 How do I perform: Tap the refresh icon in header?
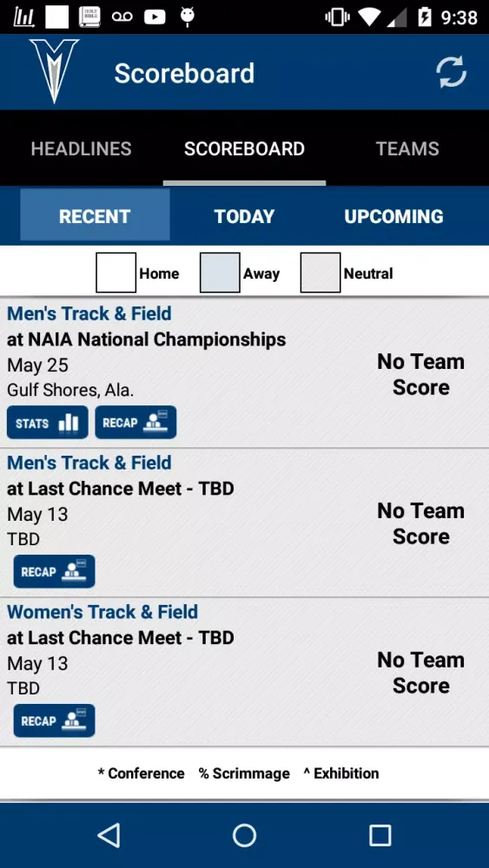point(451,72)
